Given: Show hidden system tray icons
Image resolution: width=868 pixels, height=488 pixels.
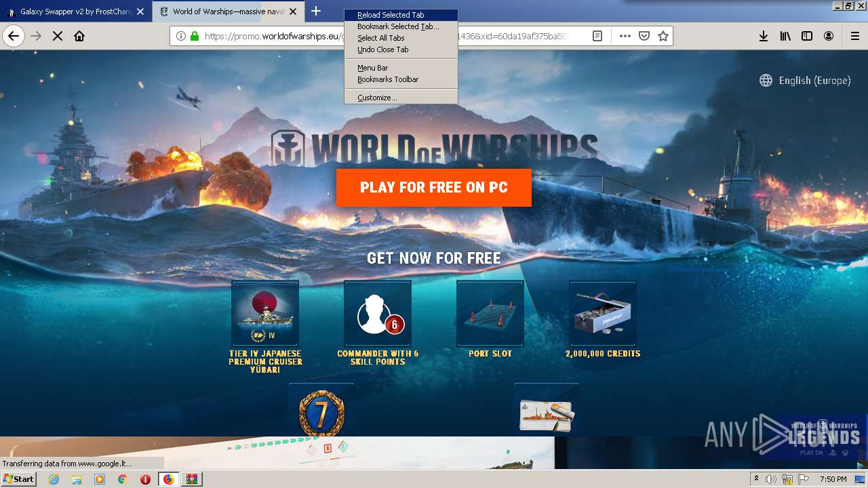Looking at the screenshot, I should click(756, 479).
